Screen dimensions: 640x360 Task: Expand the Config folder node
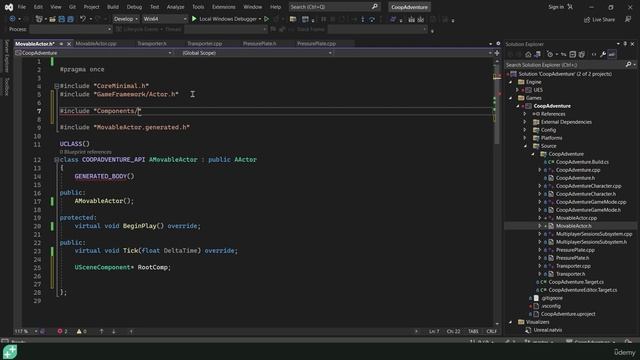pyautogui.click(x=525, y=130)
